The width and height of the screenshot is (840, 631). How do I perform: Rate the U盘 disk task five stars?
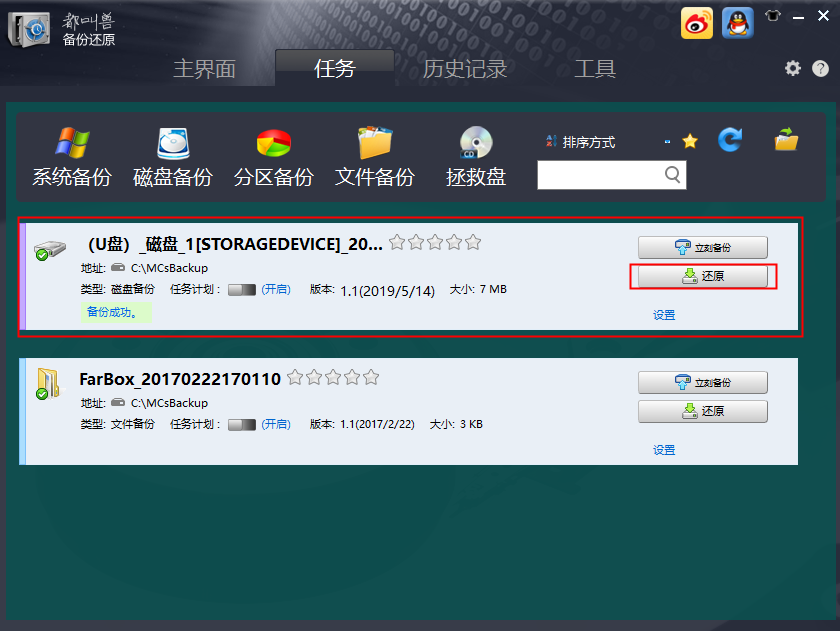click(x=472, y=243)
